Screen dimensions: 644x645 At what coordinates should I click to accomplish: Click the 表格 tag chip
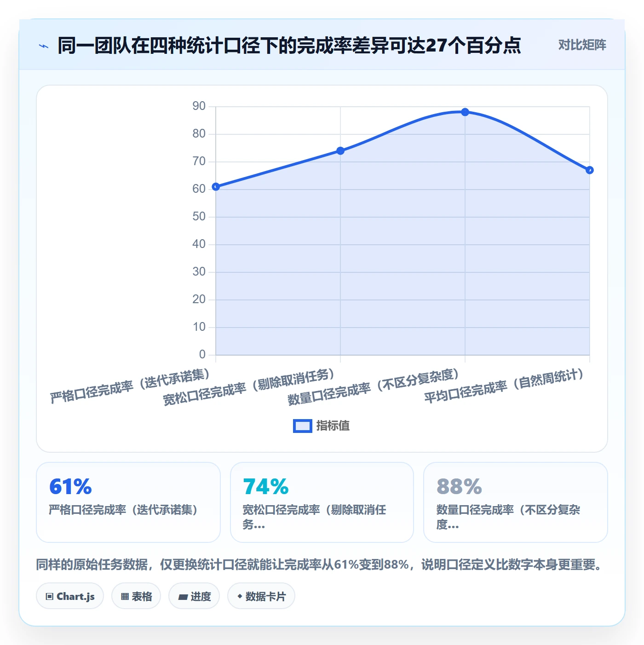pos(136,596)
